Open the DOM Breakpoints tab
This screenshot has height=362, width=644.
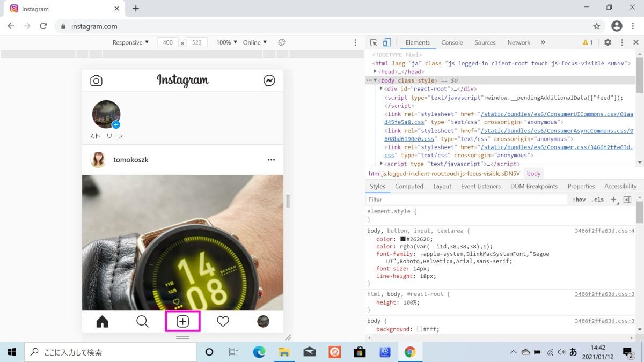click(533, 186)
